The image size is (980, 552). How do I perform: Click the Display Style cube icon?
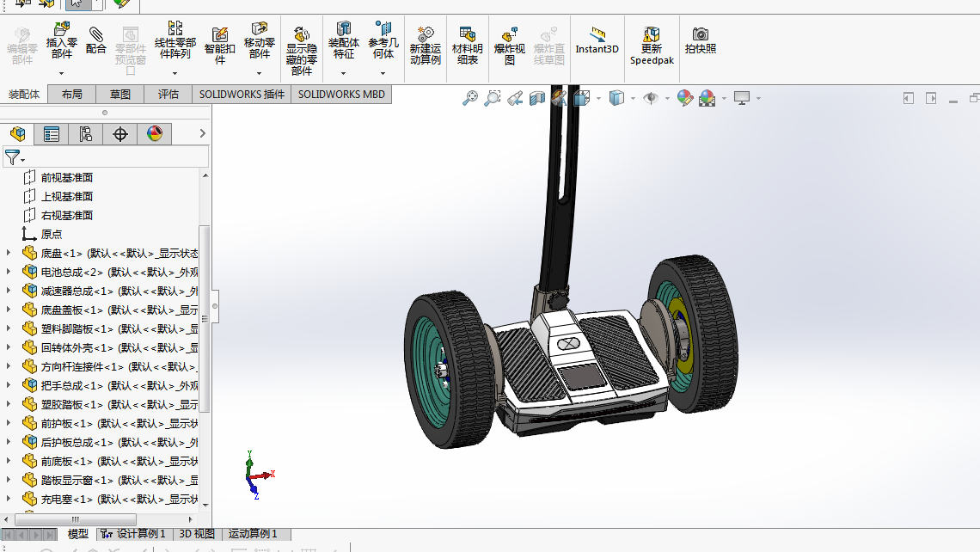[x=616, y=98]
